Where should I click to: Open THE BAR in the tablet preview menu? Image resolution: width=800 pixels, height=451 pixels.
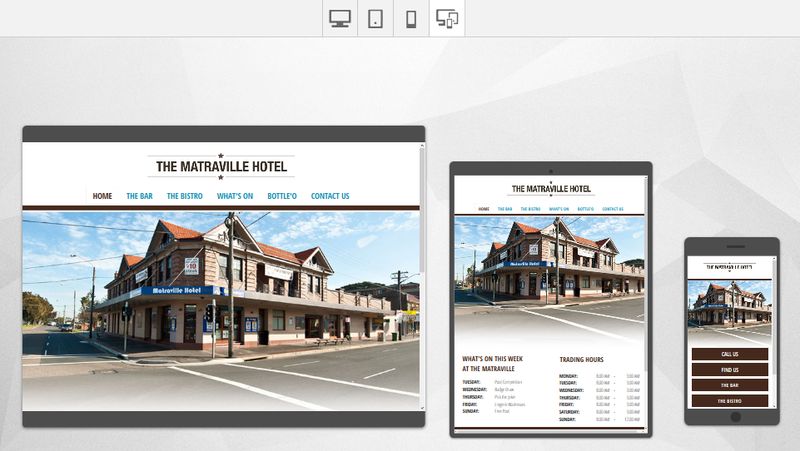coord(505,209)
